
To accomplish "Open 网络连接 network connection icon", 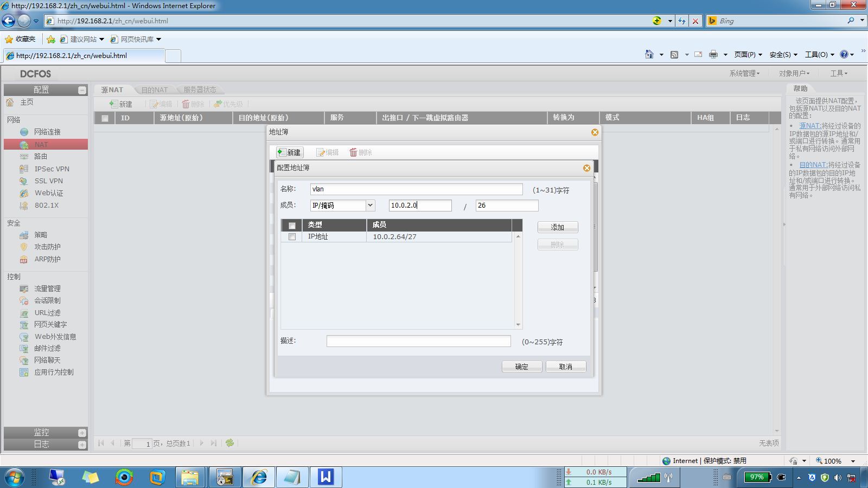I will click(24, 132).
